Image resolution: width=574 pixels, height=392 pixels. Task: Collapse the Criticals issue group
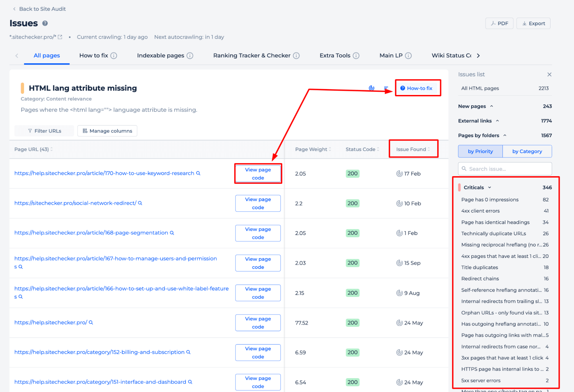pos(490,187)
